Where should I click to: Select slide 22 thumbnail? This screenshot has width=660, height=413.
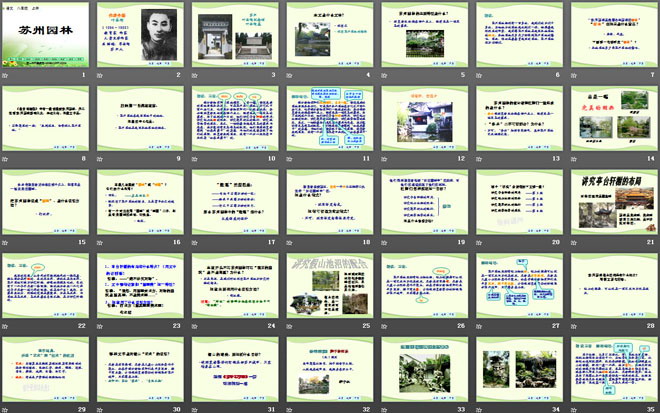tap(45, 285)
